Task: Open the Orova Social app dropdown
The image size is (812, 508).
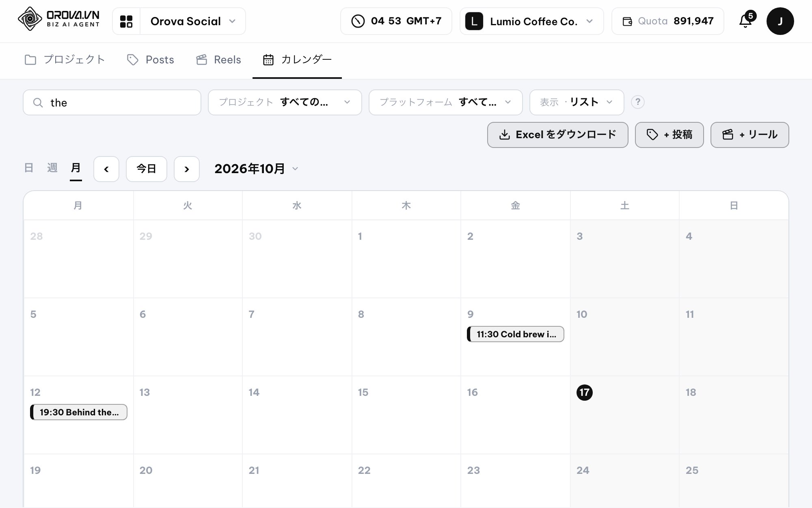Action: coord(193,21)
